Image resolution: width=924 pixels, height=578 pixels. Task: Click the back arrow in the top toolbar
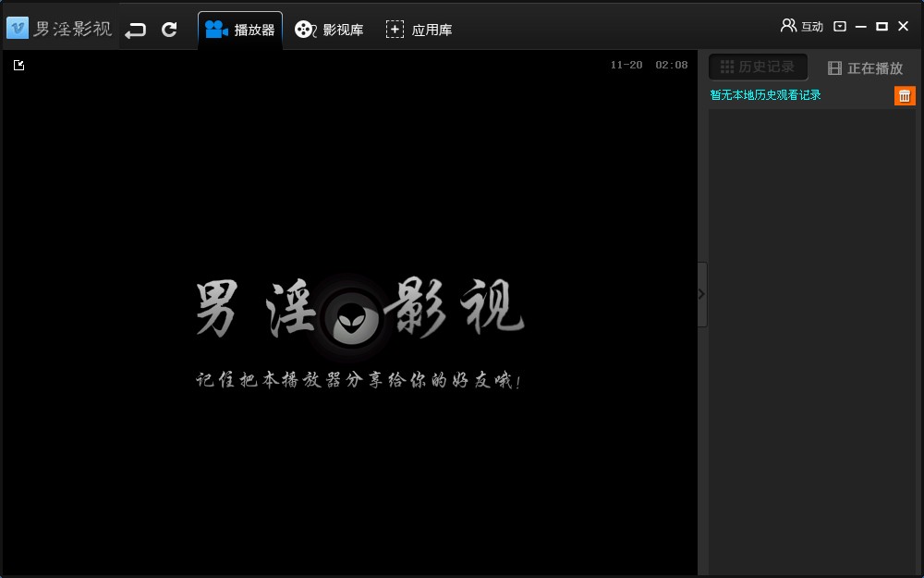pyautogui.click(x=136, y=30)
